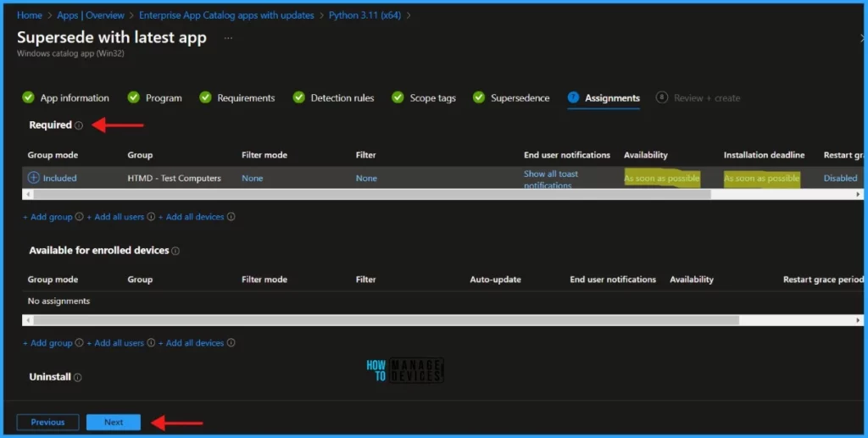Open the Detection rules step
This screenshot has width=868, height=438.
pyautogui.click(x=342, y=98)
